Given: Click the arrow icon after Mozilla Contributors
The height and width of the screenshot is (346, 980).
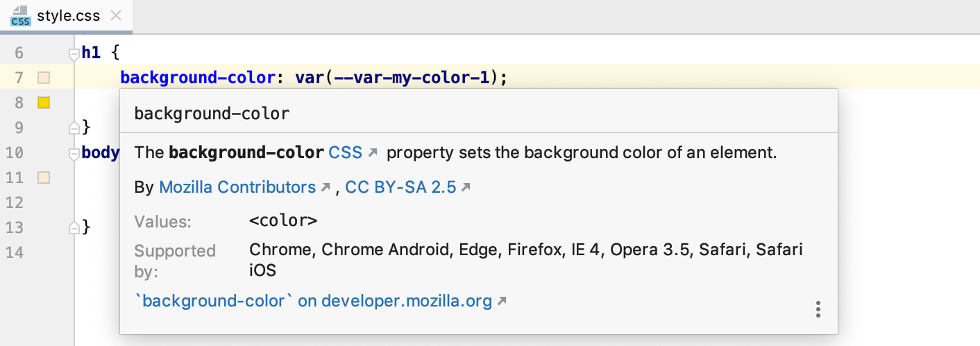Looking at the screenshot, I should [x=326, y=187].
